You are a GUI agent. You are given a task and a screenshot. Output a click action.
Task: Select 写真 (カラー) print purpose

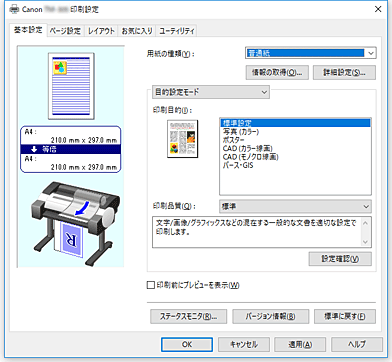(295, 132)
